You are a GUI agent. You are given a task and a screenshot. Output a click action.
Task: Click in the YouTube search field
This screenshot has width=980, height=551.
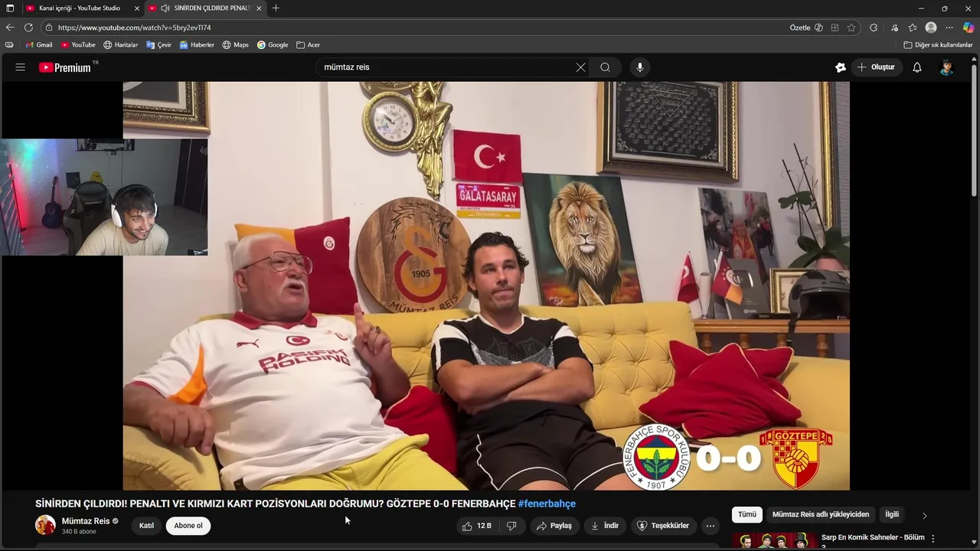[x=448, y=67]
